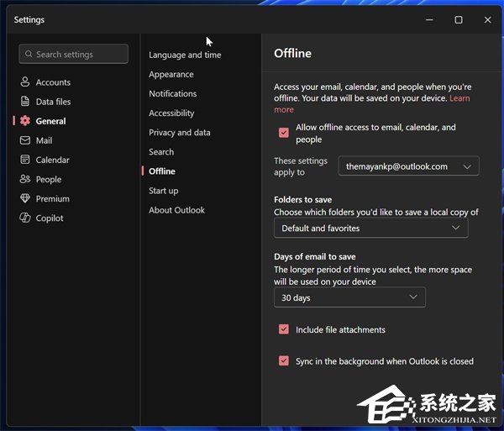Switch to Appearance settings page
Screen dimensions: 504x431
tap(171, 75)
